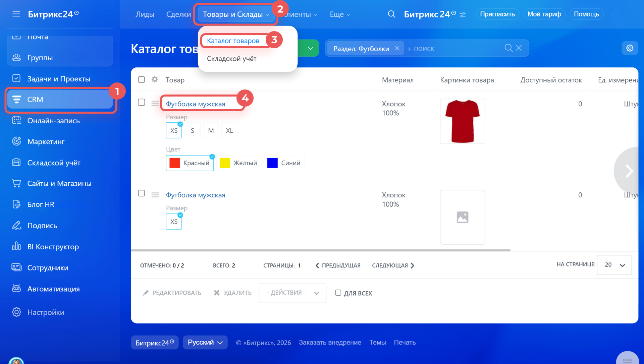Remove the Раздел: Футболки filter tag
The image size is (644, 364).
click(x=397, y=48)
